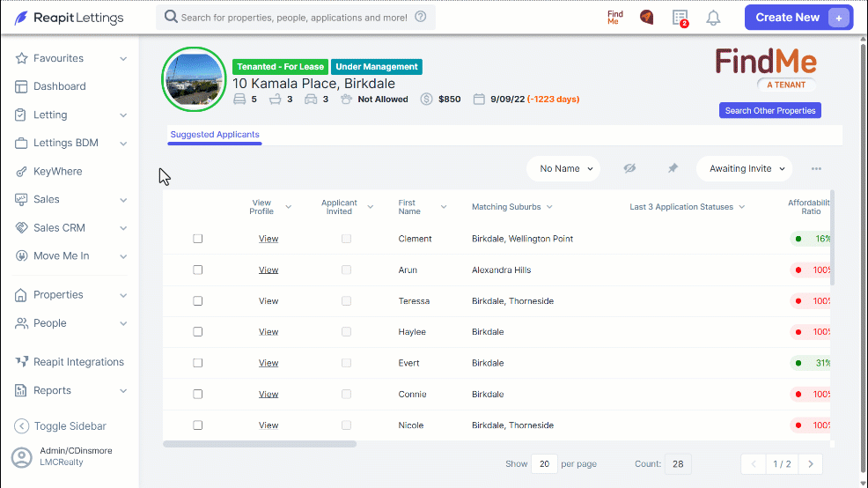Open the three-dot more options menu
The image size is (868, 488).
click(x=816, y=169)
